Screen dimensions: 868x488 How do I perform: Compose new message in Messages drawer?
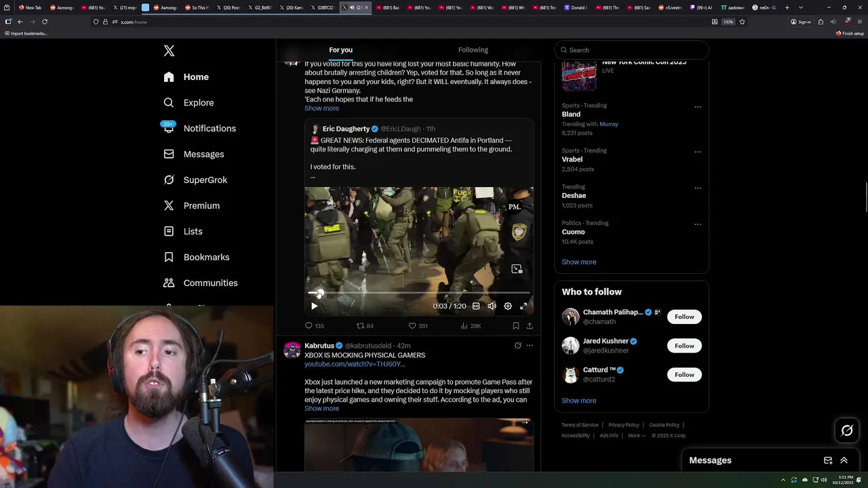pyautogui.click(x=828, y=460)
